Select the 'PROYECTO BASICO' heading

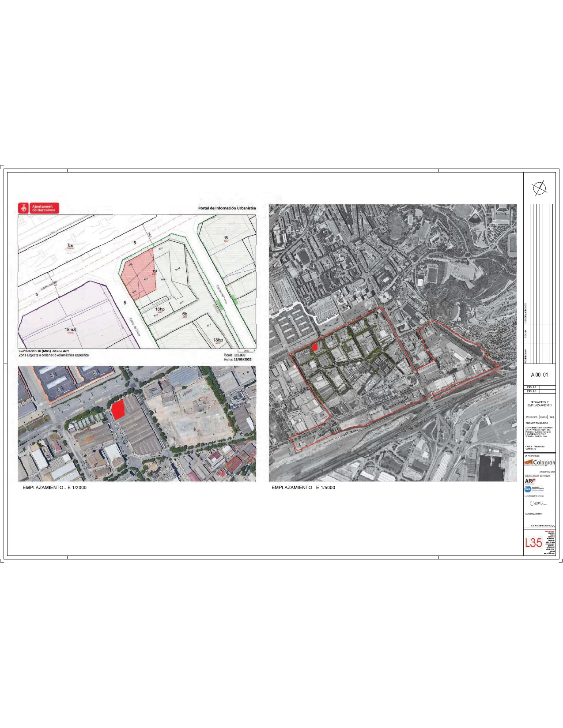coord(537,423)
